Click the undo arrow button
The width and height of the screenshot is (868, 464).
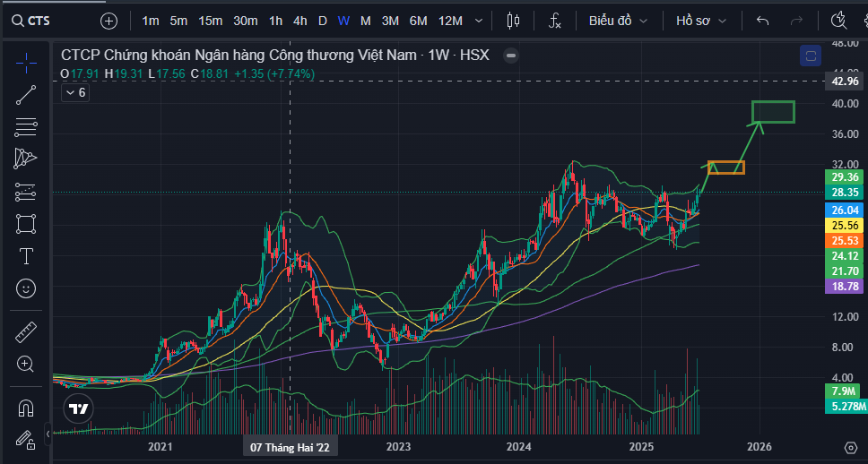coord(762,21)
